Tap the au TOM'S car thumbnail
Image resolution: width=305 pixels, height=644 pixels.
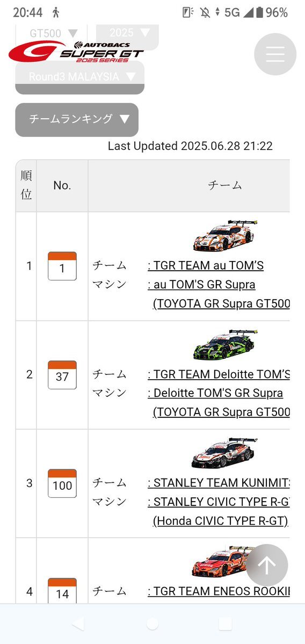pos(225,235)
